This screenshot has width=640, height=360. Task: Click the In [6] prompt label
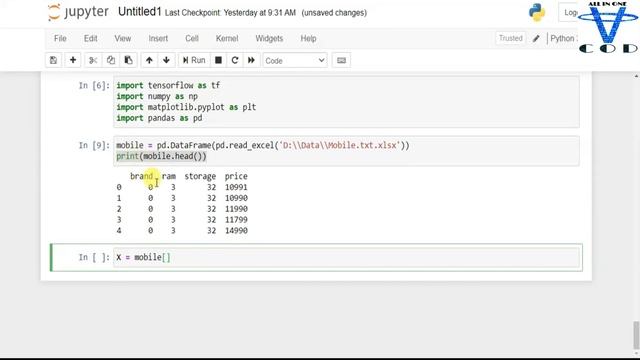coord(94,85)
